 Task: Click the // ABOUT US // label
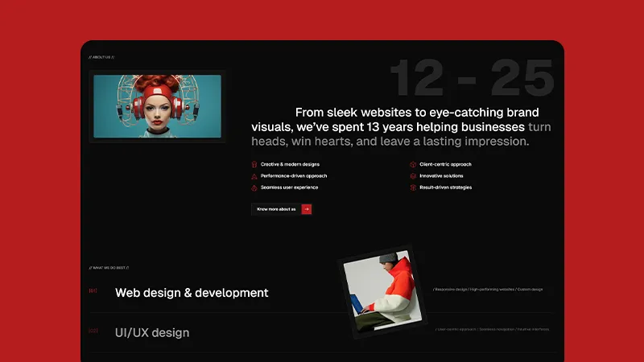tap(101, 57)
